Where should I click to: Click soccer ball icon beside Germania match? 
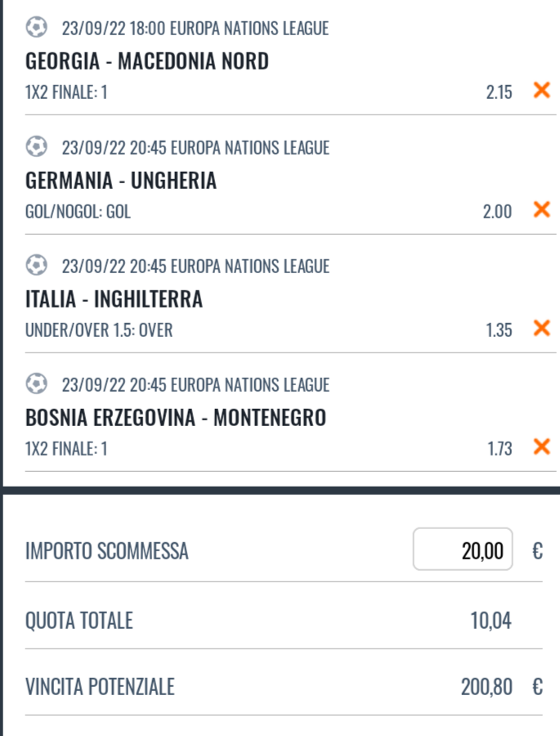pos(36,146)
